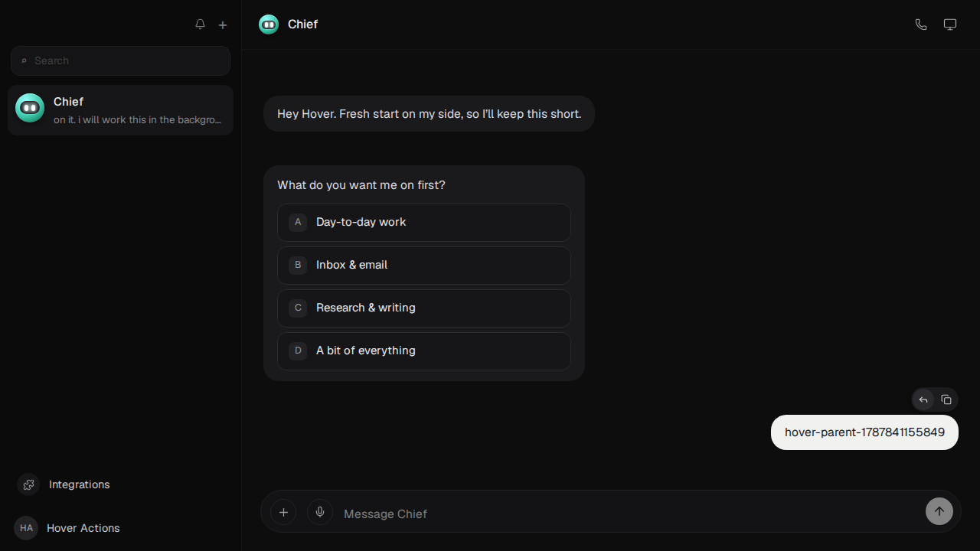This screenshot has height=551, width=980.
Task: Choose option A Day-to-day work
Action: [x=424, y=222]
